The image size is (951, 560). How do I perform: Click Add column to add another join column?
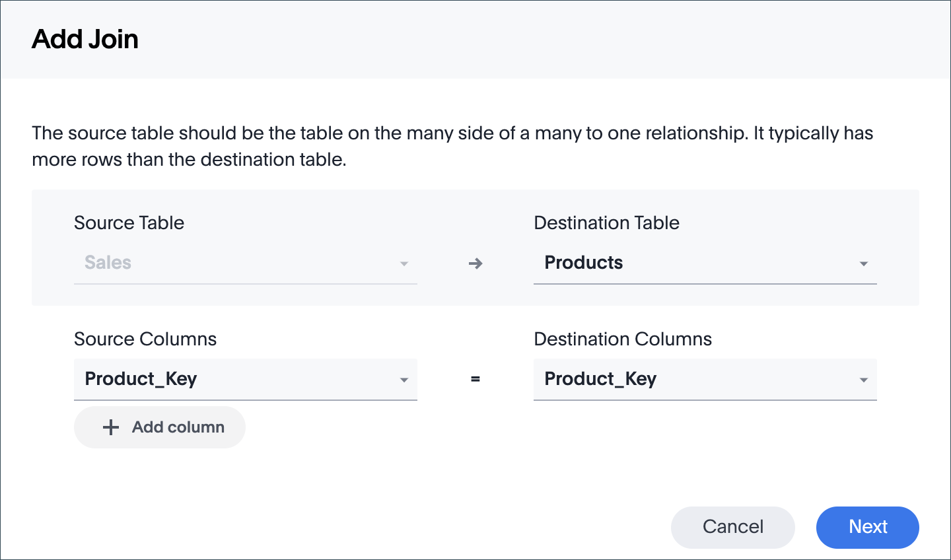159,427
